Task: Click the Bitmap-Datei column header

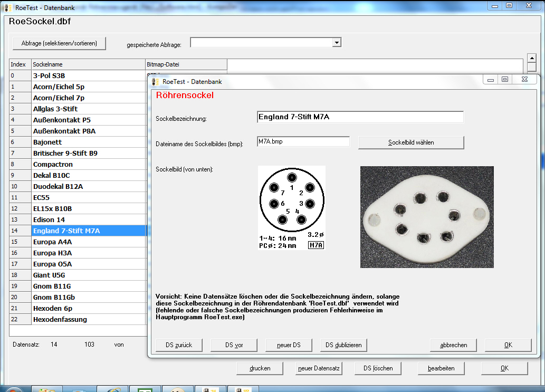Action: [x=186, y=64]
